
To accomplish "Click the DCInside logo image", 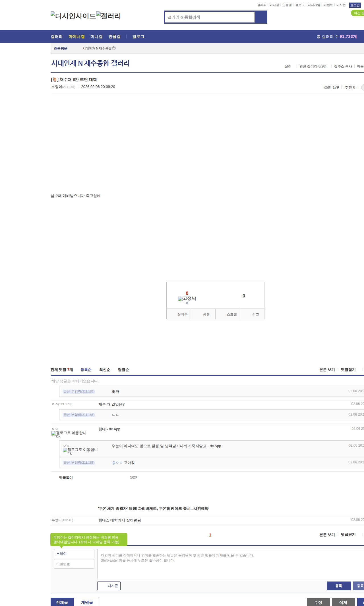I will coord(73,16).
